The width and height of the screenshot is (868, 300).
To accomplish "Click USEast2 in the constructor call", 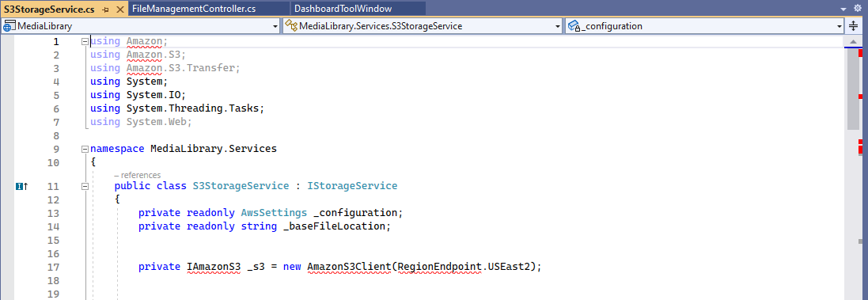I will tap(510, 267).
